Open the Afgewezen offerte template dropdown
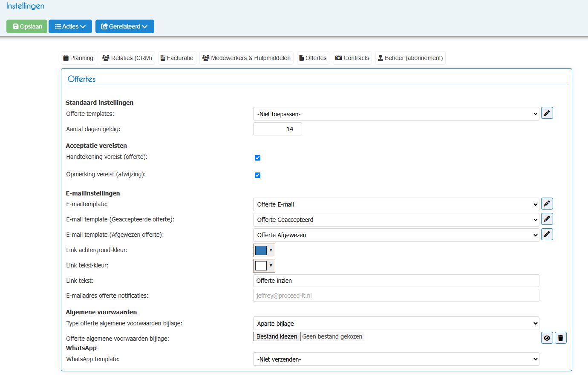 (396, 235)
